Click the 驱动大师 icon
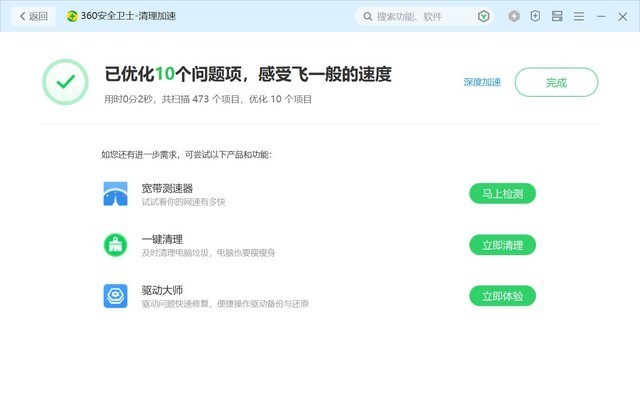Image resolution: width=640 pixels, height=403 pixels. (x=116, y=296)
